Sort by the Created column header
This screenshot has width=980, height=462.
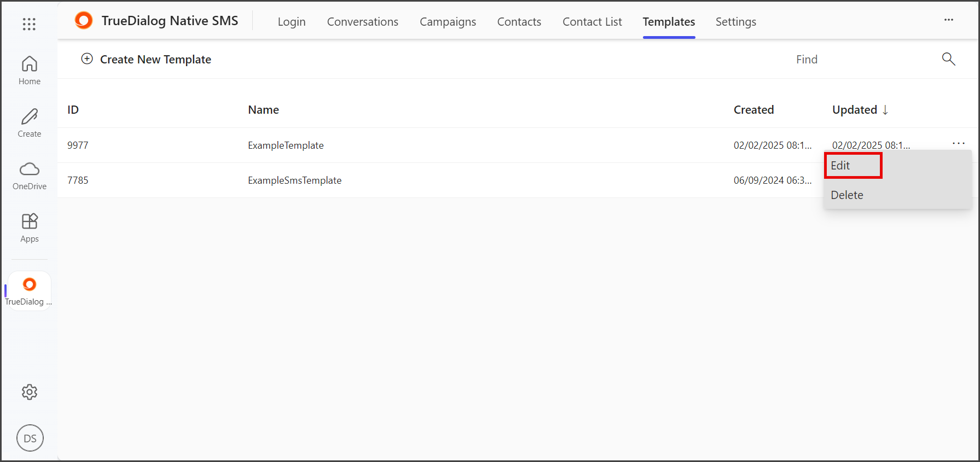pyautogui.click(x=753, y=110)
